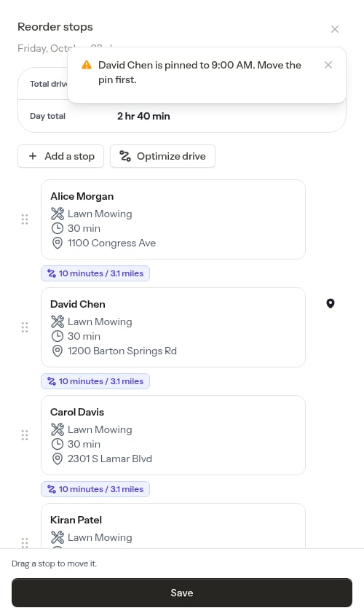Click the drive distance badge below Alice Morgan

pyautogui.click(x=95, y=273)
